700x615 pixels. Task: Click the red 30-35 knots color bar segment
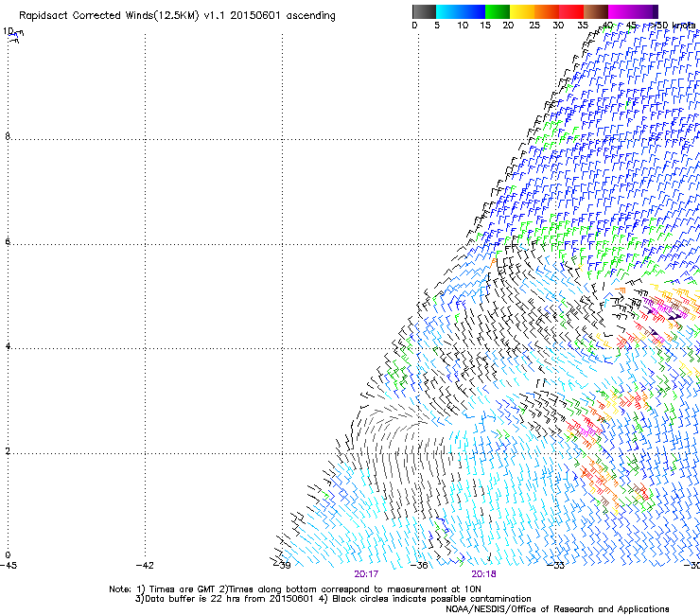tap(571, 11)
